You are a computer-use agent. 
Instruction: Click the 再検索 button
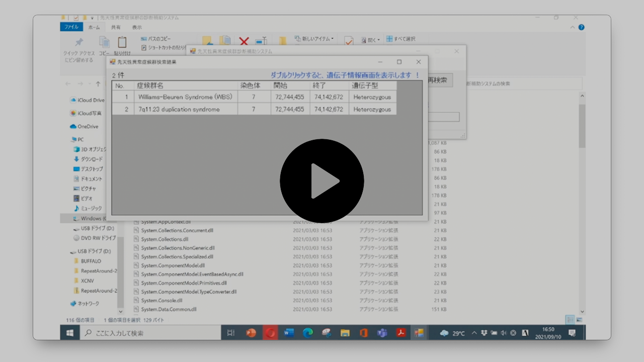(x=440, y=80)
